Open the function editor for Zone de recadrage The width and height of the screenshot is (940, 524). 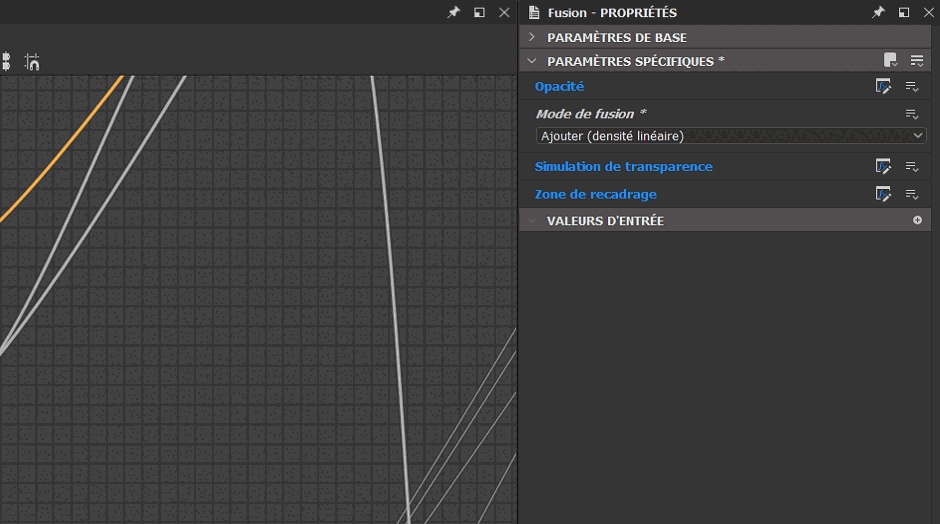click(x=883, y=195)
